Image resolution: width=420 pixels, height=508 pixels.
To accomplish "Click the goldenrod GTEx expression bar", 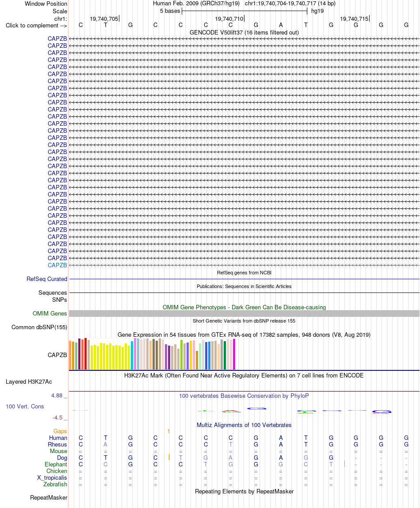I will click(x=197, y=360).
